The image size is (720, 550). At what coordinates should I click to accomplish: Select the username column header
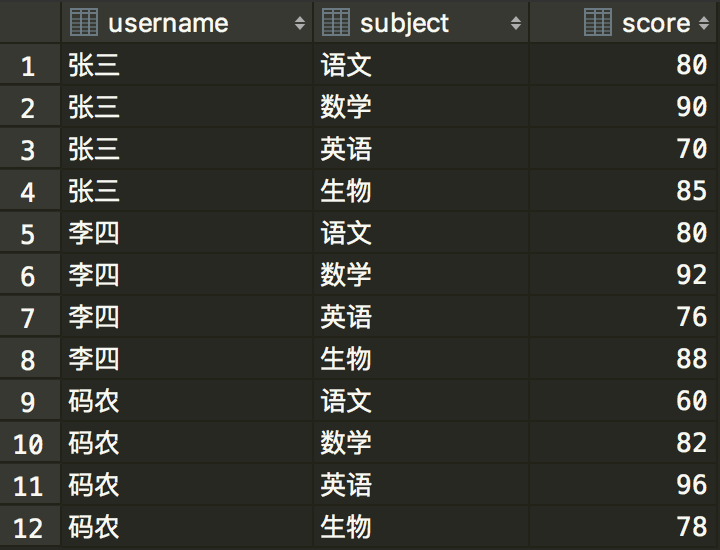[x=187, y=22]
